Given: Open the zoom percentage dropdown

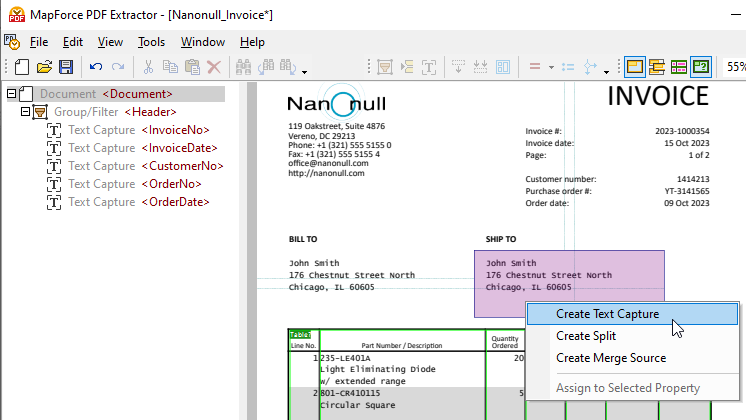Looking at the screenshot, I should 735,67.
